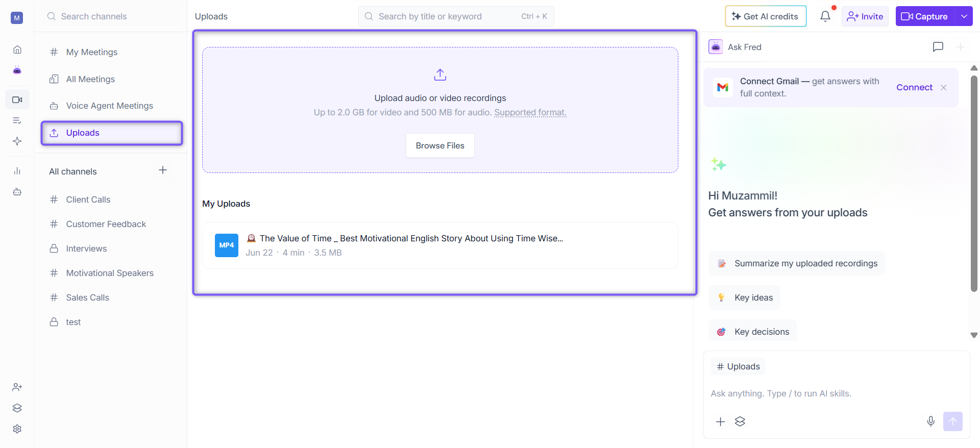The image size is (980, 448).
Task: Open the playlist icon in left rail
Action: click(x=17, y=120)
